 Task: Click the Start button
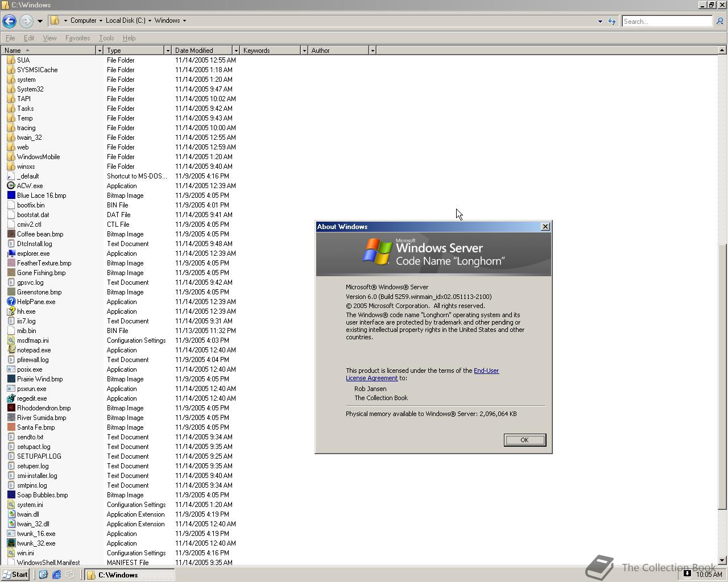pos(15,575)
